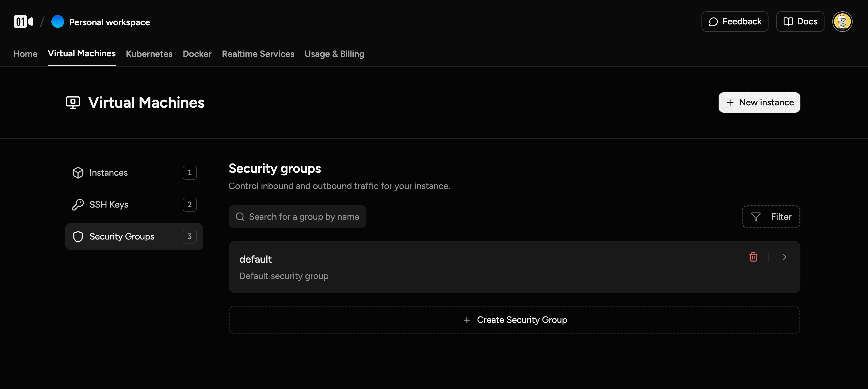Open the Usage & Billing tab
This screenshot has height=389, width=868.
tap(334, 54)
